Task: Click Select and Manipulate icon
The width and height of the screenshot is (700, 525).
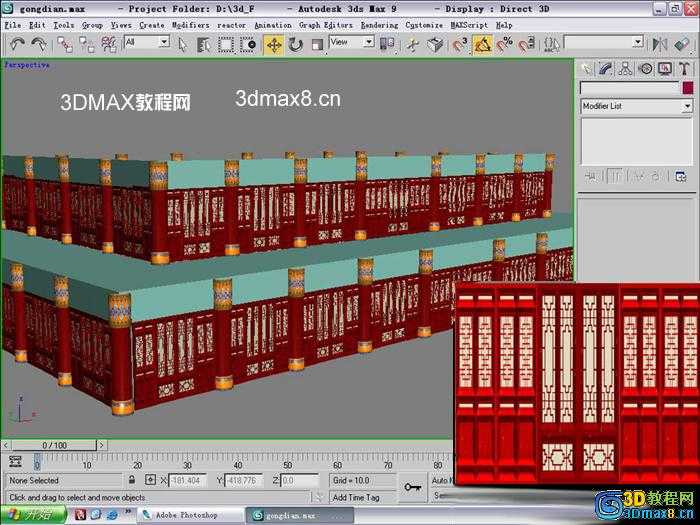Action: (x=412, y=45)
